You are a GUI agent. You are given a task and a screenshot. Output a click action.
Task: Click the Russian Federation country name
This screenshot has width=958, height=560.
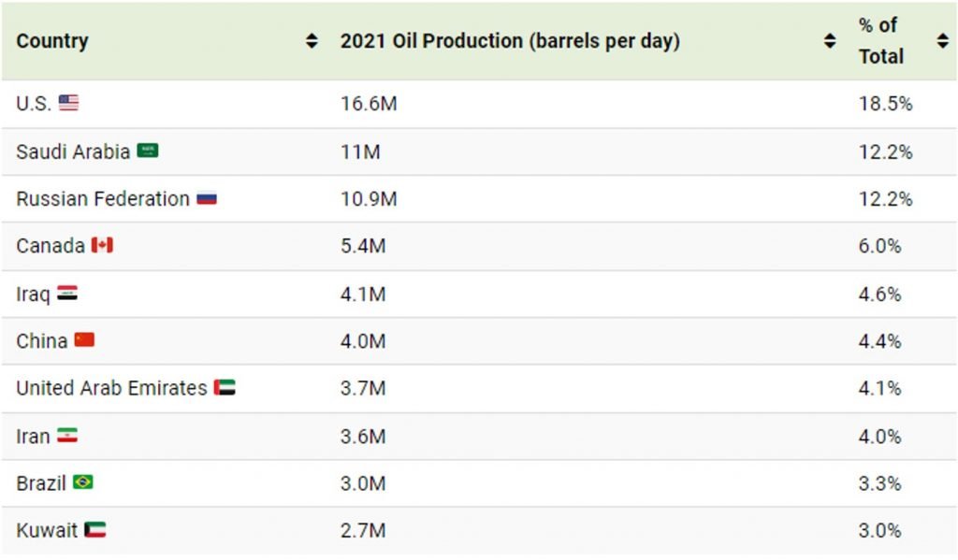(x=103, y=198)
